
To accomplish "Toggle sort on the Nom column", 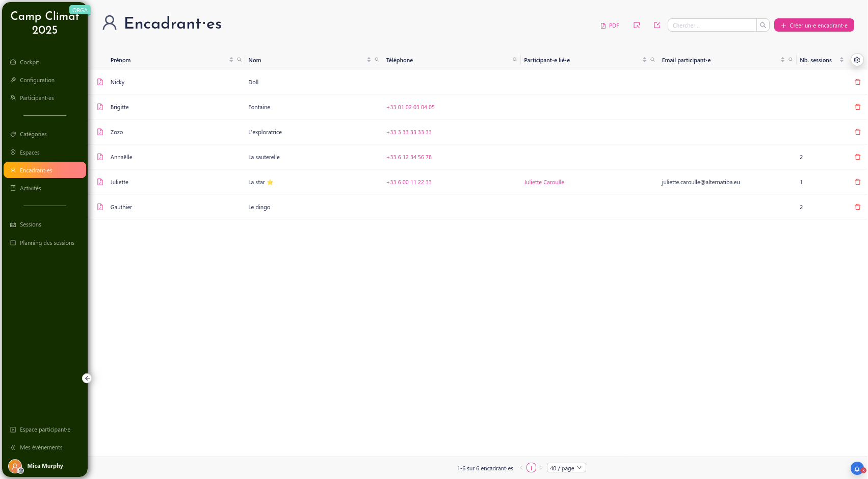I will click(369, 60).
